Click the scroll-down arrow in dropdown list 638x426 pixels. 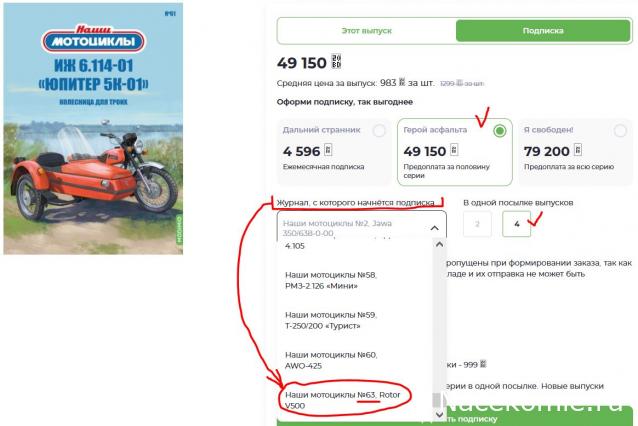(439, 414)
